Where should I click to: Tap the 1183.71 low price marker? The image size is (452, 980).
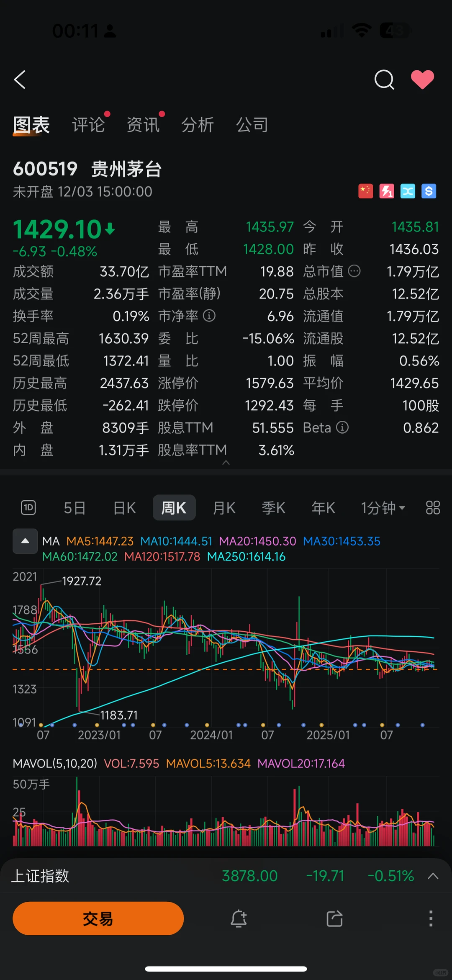pos(119,715)
